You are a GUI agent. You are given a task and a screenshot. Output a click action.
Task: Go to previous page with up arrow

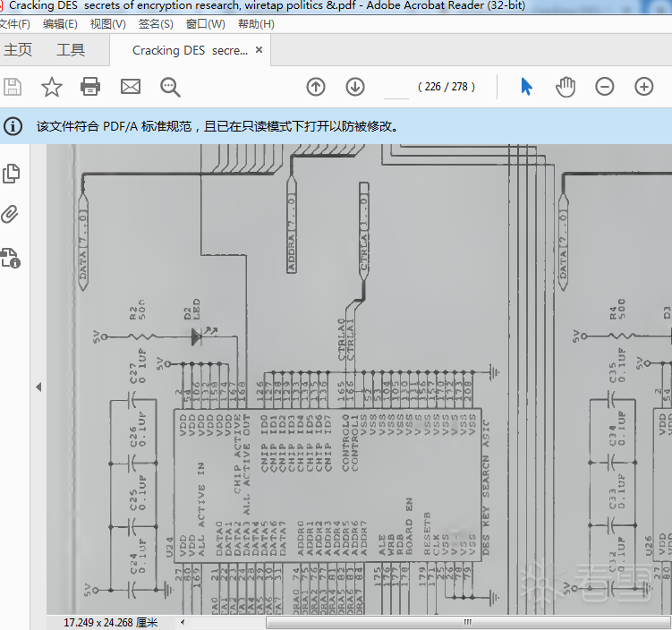click(x=316, y=87)
